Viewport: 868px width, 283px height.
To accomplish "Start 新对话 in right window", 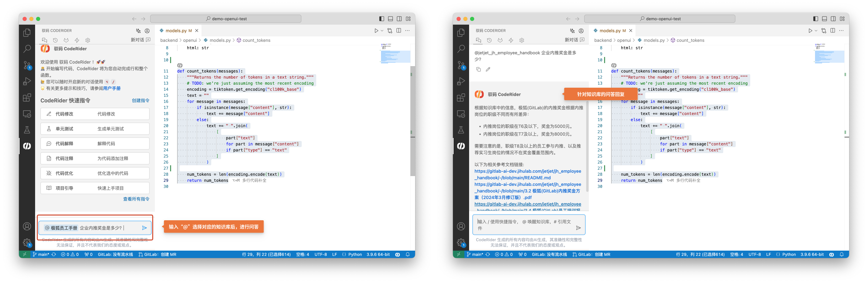I will click(574, 40).
